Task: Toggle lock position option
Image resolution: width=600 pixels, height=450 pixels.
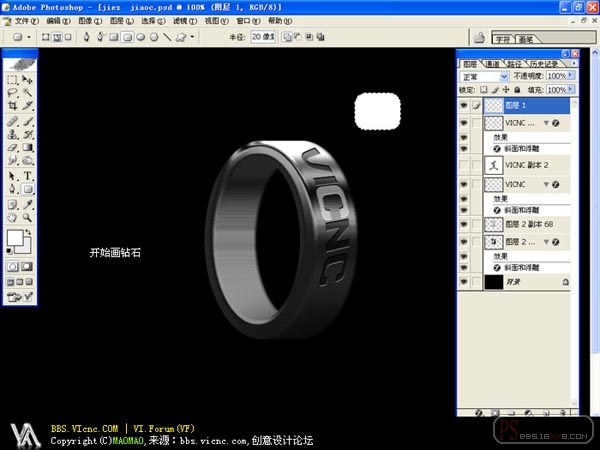Action: pyautogui.click(x=506, y=90)
